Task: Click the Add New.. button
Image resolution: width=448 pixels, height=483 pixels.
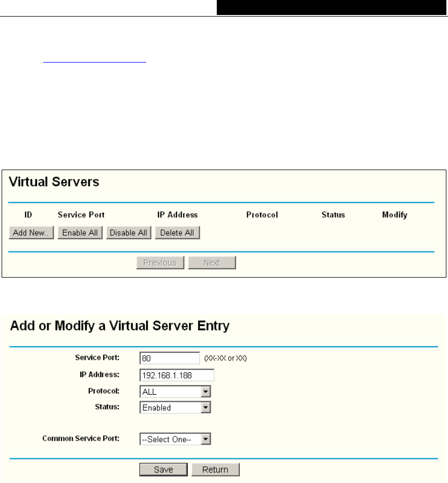Action: [x=31, y=233]
